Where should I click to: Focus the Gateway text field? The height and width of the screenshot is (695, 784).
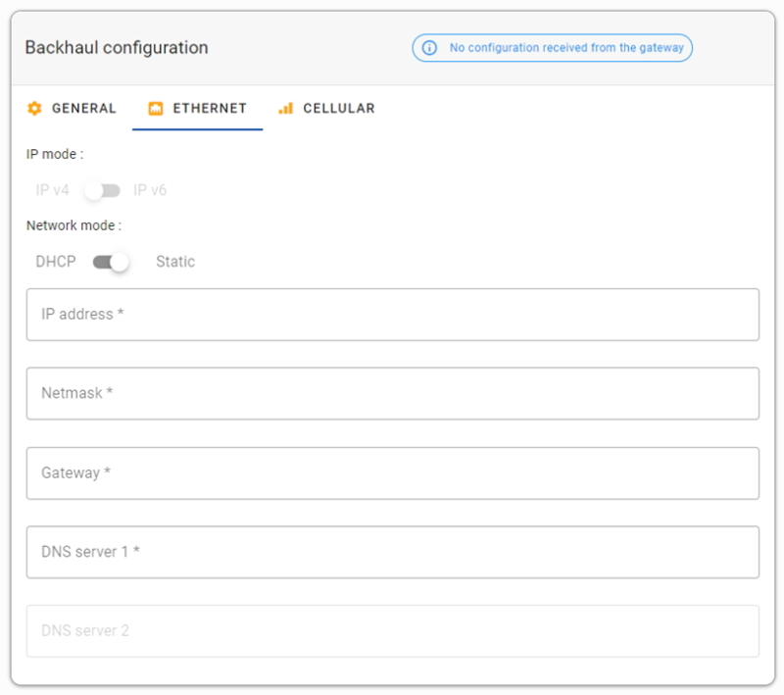[392, 472]
